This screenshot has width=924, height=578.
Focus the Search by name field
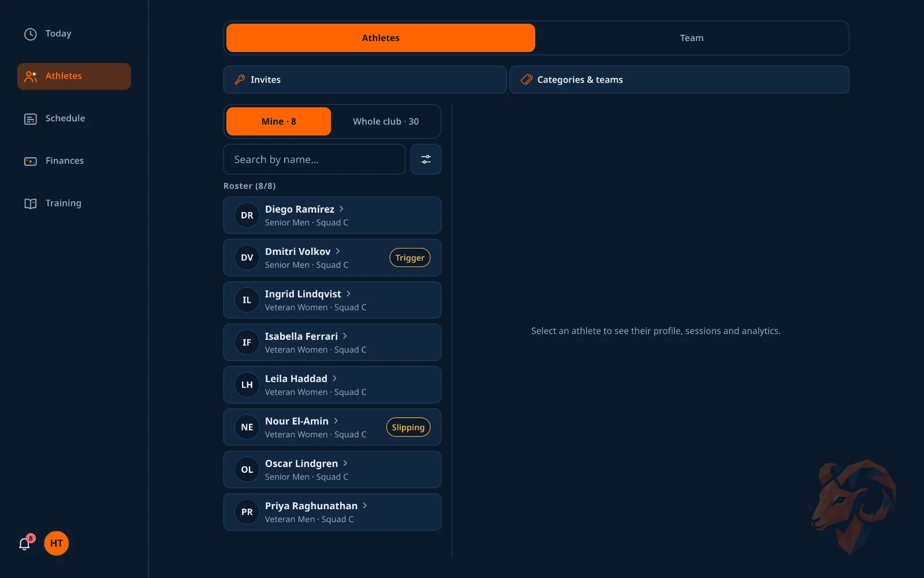(314, 160)
